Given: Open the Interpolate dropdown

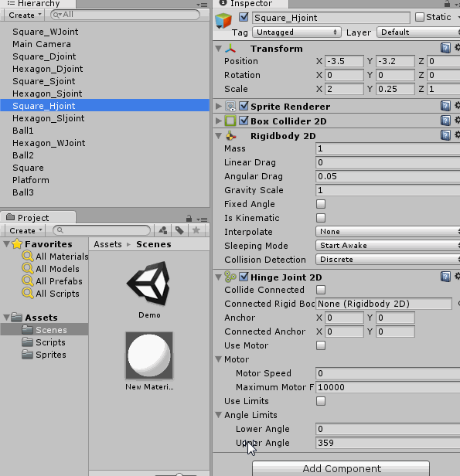Looking at the screenshot, I should (388, 232).
